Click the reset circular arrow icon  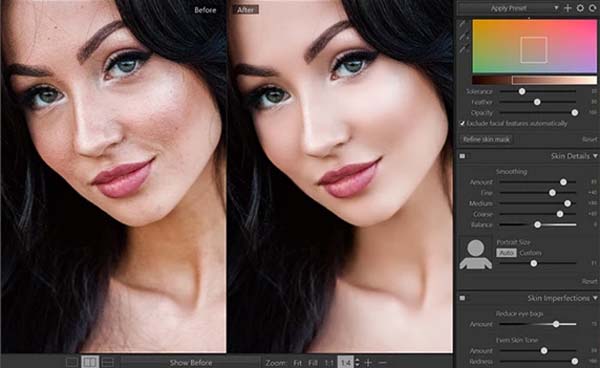[593, 8]
